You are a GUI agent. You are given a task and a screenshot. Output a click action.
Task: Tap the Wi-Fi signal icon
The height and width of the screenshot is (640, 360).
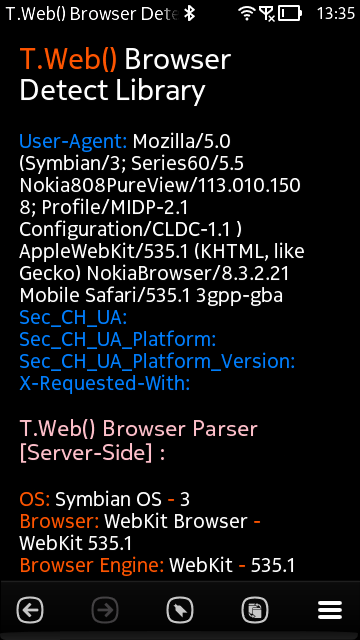coord(247,14)
